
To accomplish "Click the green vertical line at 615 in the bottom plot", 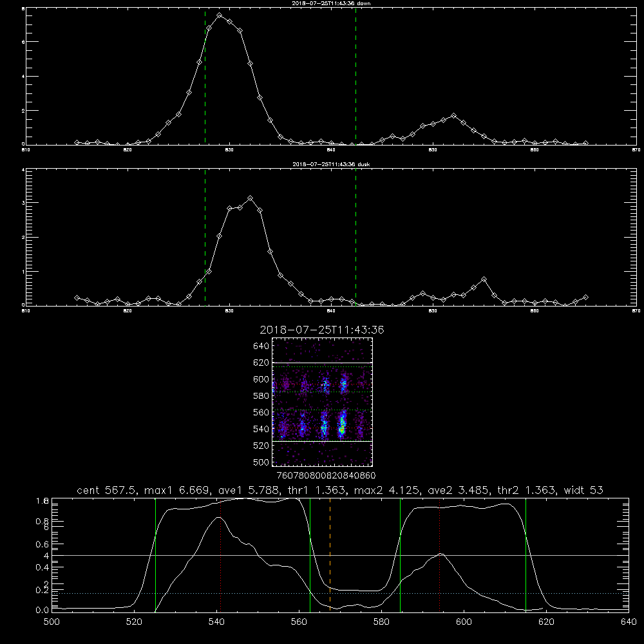I will tap(526, 554).
